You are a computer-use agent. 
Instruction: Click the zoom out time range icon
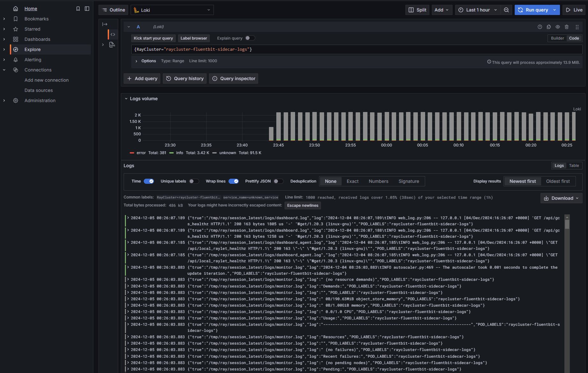506,10
